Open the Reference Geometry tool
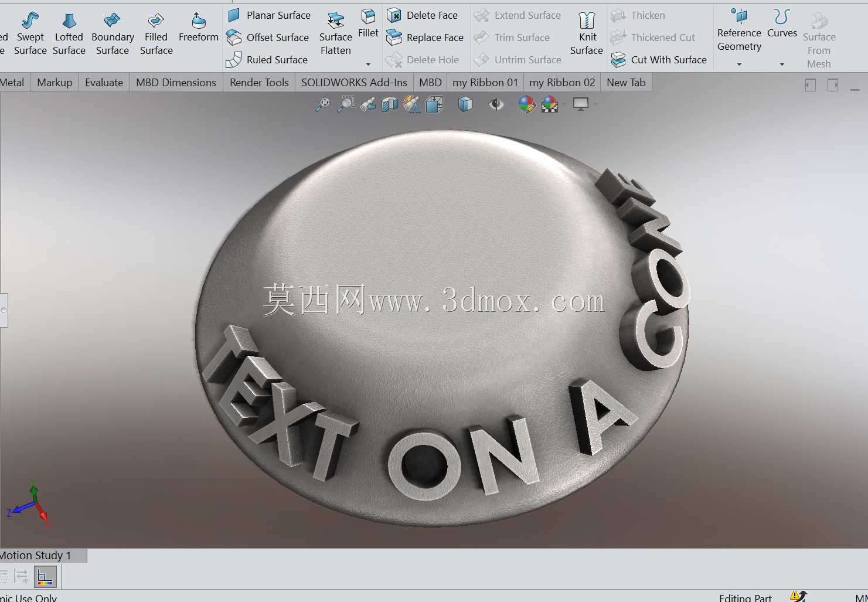This screenshot has width=868, height=602. click(739, 30)
